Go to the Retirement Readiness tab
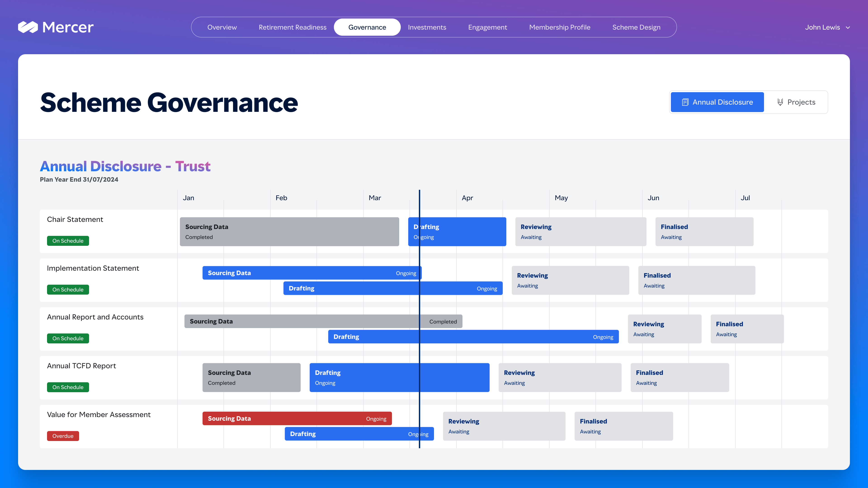This screenshot has height=488, width=868. (x=292, y=27)
